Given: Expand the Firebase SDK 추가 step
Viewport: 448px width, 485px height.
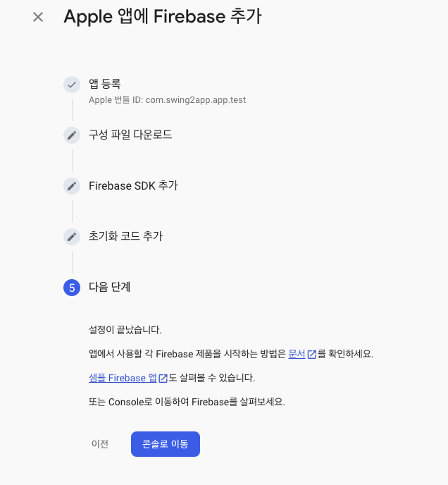Looking at the screenshot, I should point(133,185).
